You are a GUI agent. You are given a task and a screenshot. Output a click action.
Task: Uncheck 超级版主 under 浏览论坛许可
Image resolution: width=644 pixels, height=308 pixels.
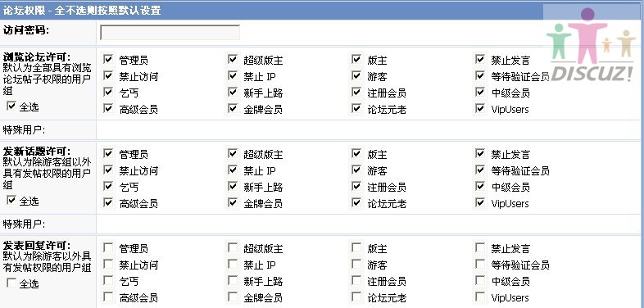(x=233, y=60)
